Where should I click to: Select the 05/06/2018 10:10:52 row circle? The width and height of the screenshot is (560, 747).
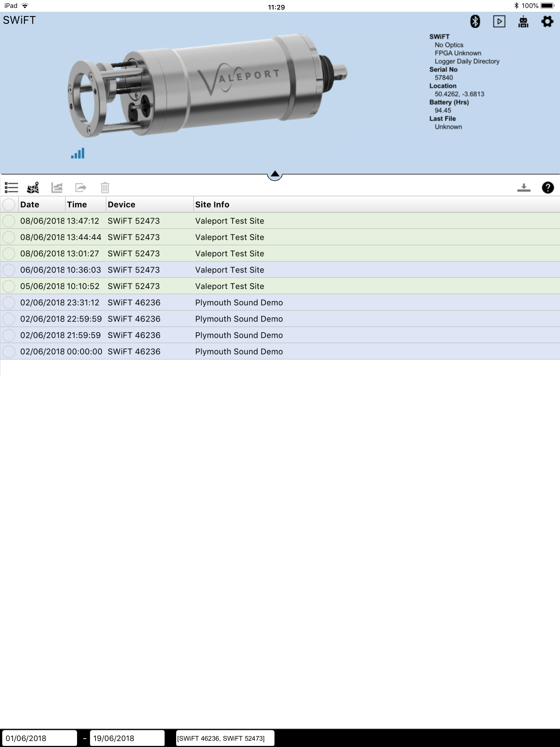(9, 286)
